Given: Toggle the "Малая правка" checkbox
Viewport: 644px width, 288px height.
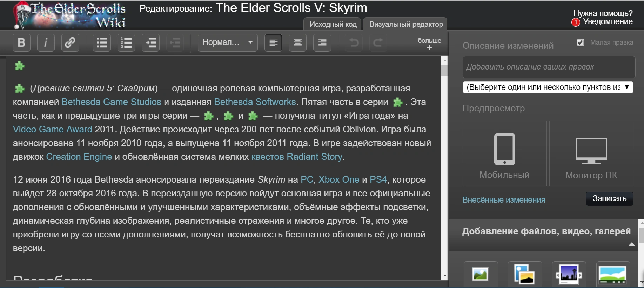Looking at the screenshot, I should click(x=581, y=42).
